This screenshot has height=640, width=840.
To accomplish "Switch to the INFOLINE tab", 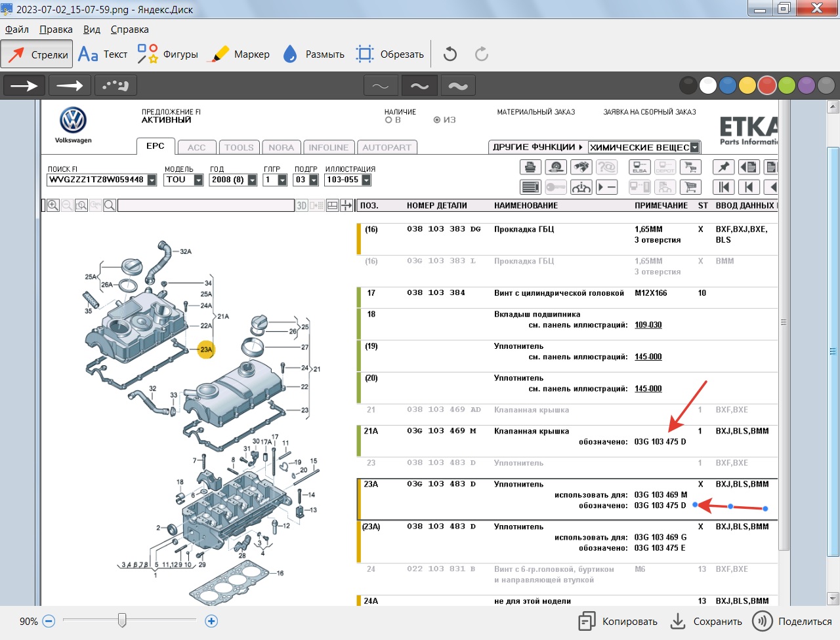I will pos(329,148).
